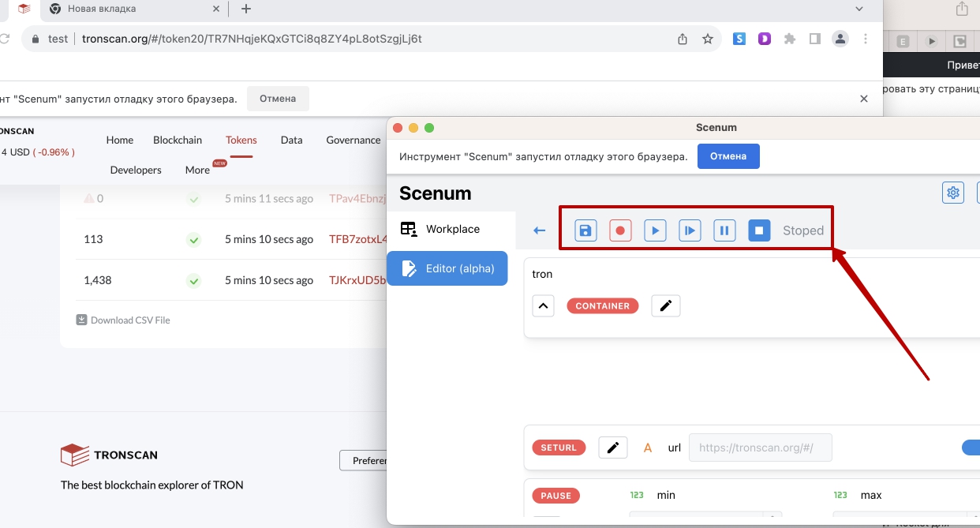This screenshot has height=528, width=980.
Task: Click the blue S extension icon in Chrome
Action: (x=739, y=39)
